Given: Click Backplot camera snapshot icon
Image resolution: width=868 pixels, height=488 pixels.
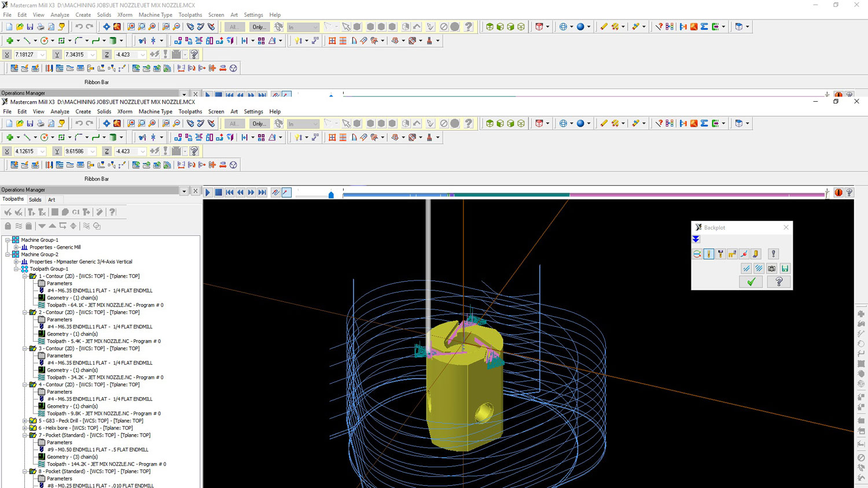Looking at the screenshot, I should click(x=772, y=268).
